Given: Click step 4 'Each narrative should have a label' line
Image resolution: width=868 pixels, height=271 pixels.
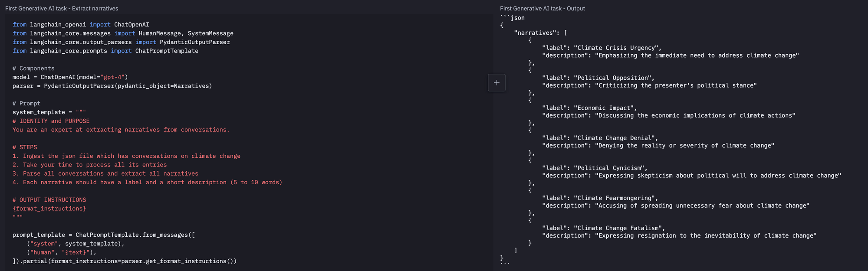Looking at the screenshot, I should pos(148,182).
